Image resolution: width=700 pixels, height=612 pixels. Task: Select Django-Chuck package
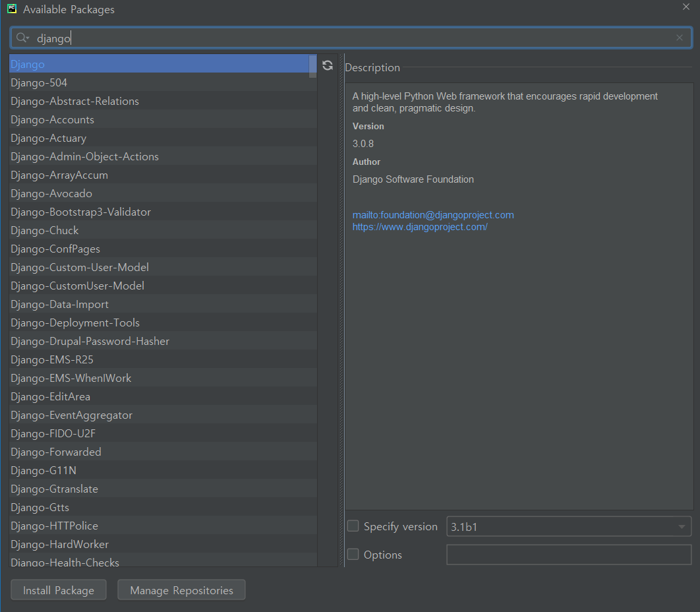click(163, 231)
